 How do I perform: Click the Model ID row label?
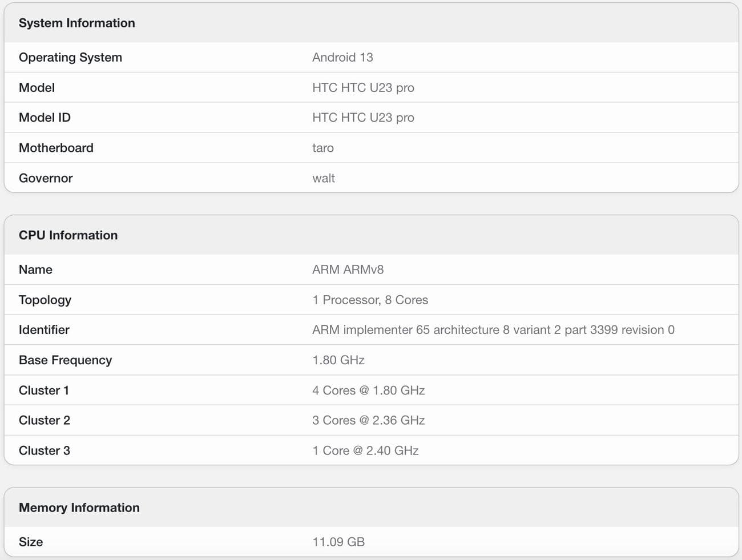pos(45,118)
